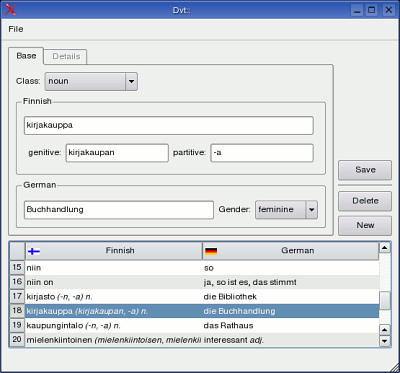Click row number 20 header
This screenshot has width=400, height=373.
coord(17,340)
